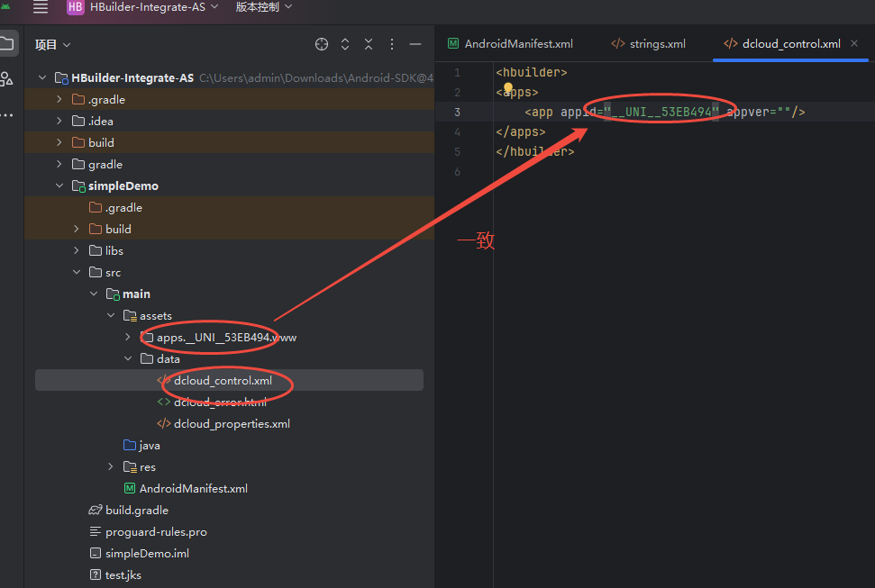Open the 项目 view selector dropdown
The width and height of the screenshot is (875, 588).
pyautogui.click(x=52, y=45)
